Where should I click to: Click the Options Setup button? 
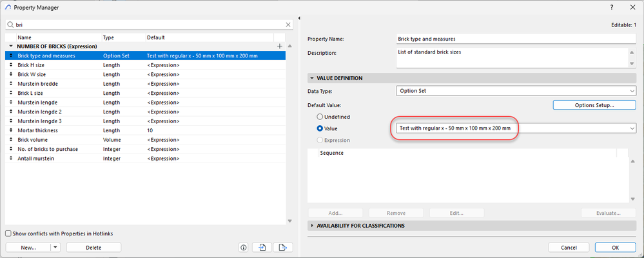pyautogui.click(x=594, y=105)
